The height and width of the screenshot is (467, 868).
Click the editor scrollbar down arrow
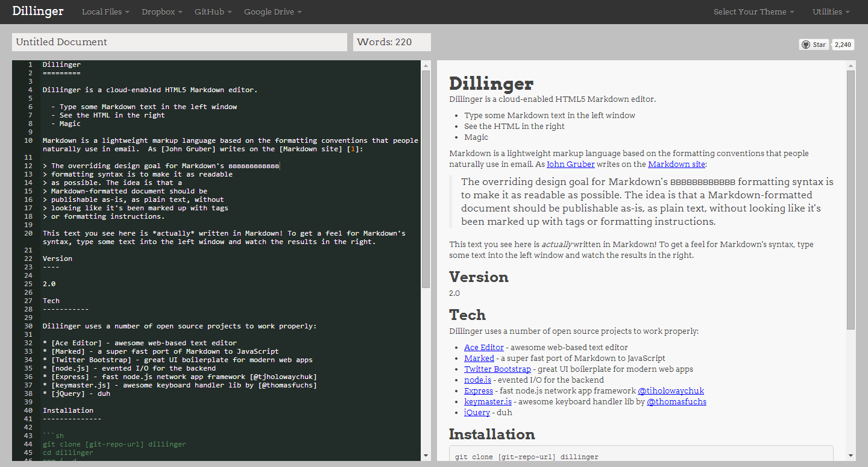[x=426, y=456]
